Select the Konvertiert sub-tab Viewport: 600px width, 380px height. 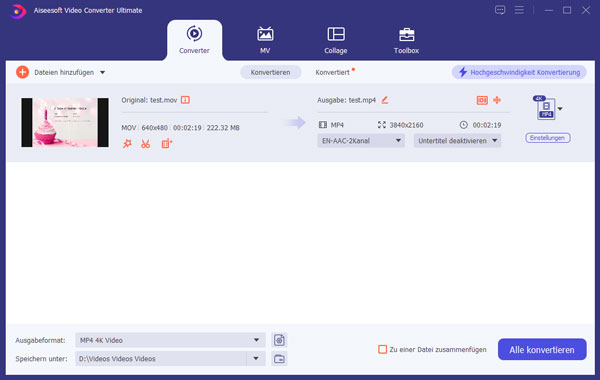pos(332,72)
